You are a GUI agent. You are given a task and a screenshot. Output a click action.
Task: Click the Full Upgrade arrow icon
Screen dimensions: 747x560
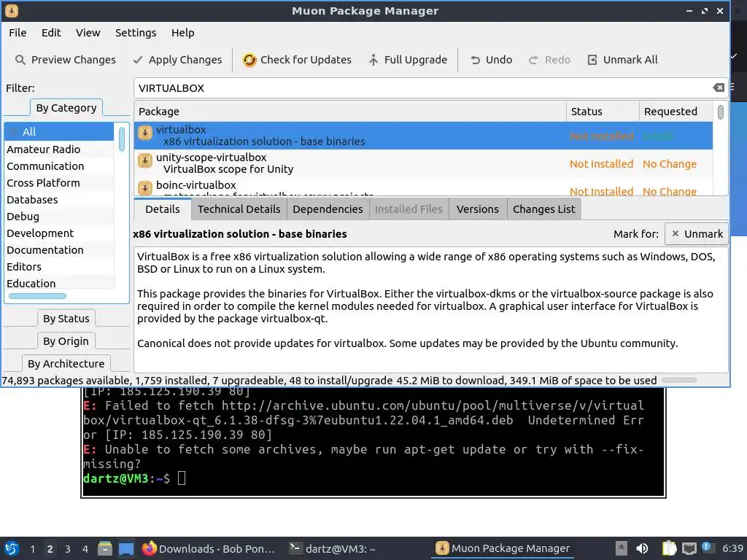tap(373, 60)
